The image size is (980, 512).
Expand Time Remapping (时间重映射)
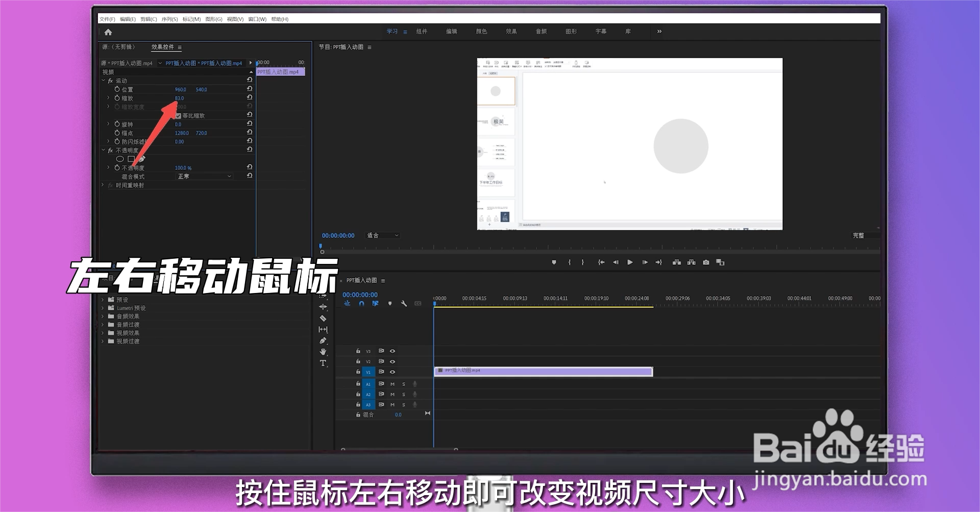tap(103, 185)
